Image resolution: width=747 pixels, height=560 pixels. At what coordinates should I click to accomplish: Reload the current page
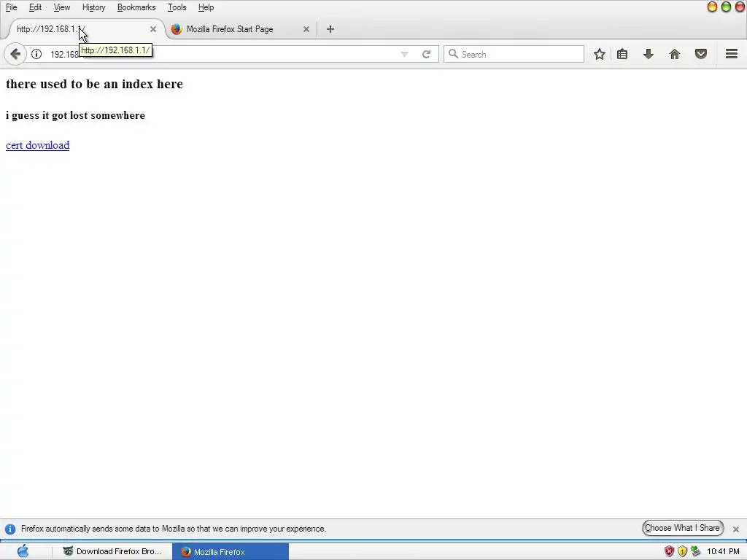[x=426, y=54]
